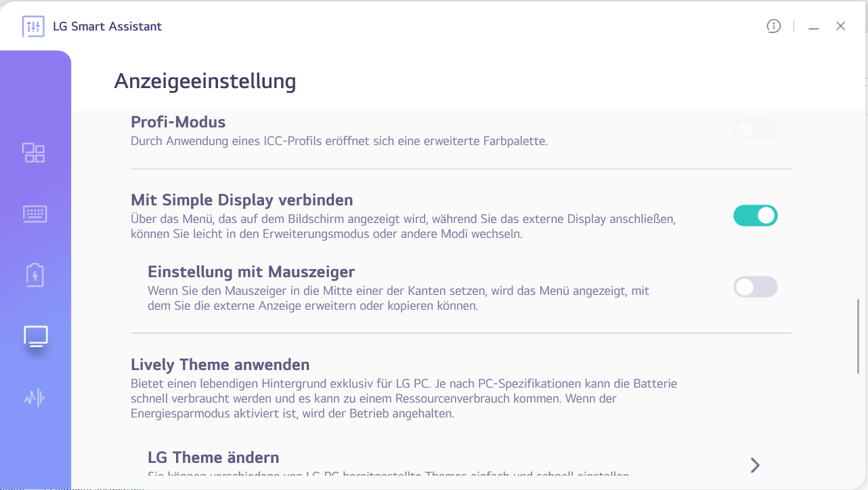Click the Anzeigeeinstellung page title
This screenshot has width=868, height=490.
click(205, 81)
